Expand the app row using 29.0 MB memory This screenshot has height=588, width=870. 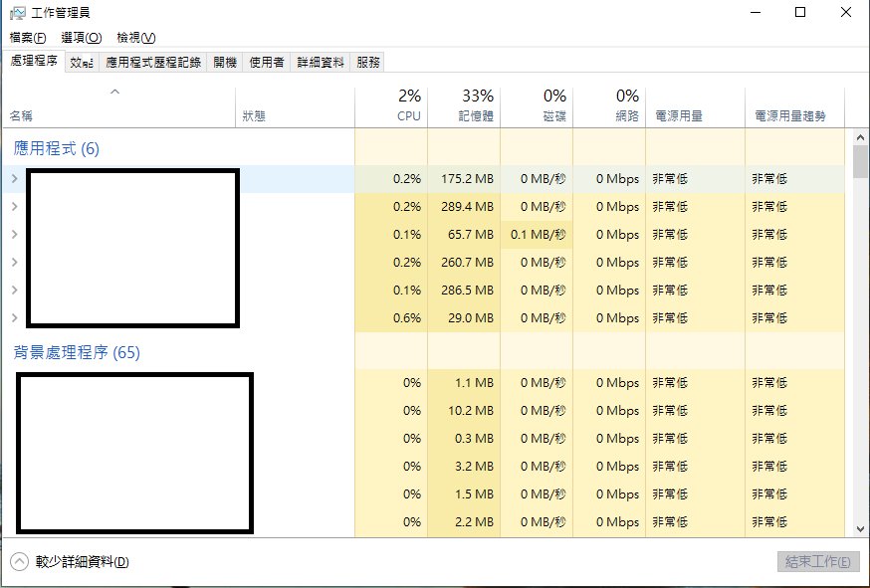coord(14,318)
